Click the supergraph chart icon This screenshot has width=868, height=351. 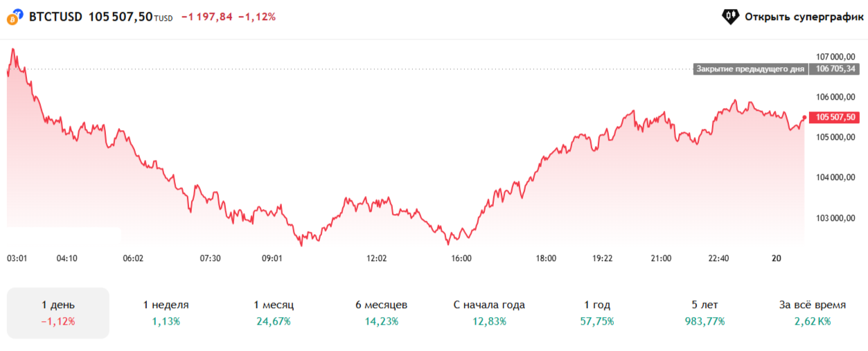point(731,16)
